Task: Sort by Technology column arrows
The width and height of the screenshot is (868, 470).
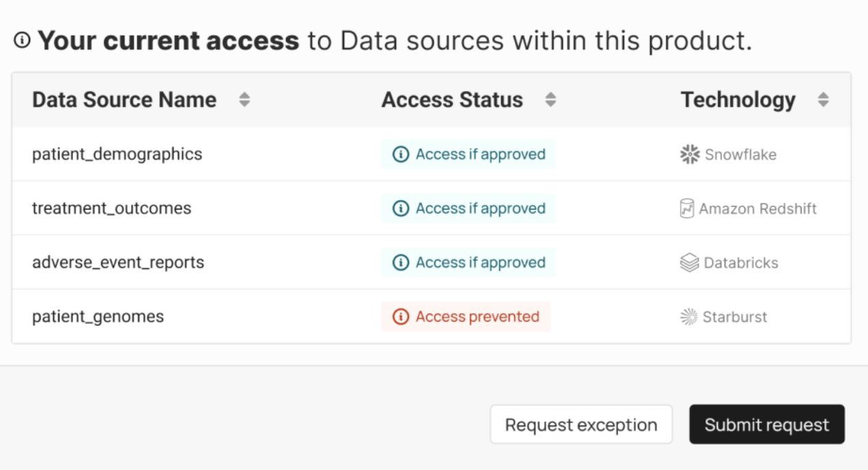Action: [x=824, y=100]
